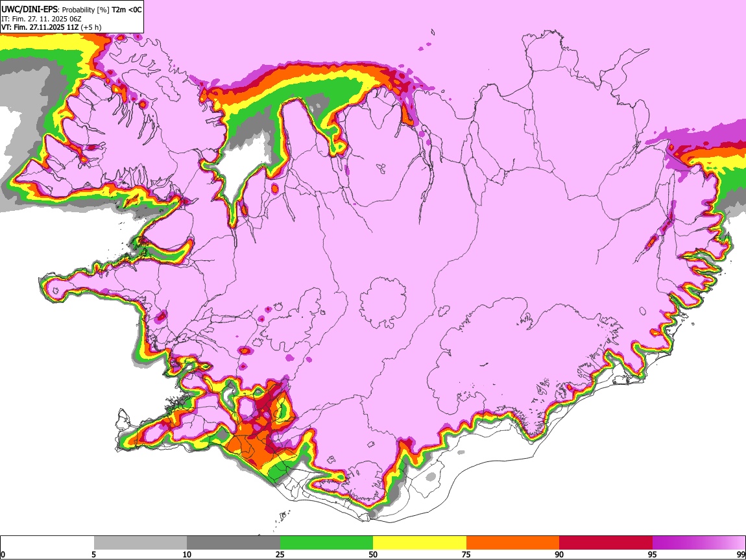Click the '90' legend tick label

point(559,555)
